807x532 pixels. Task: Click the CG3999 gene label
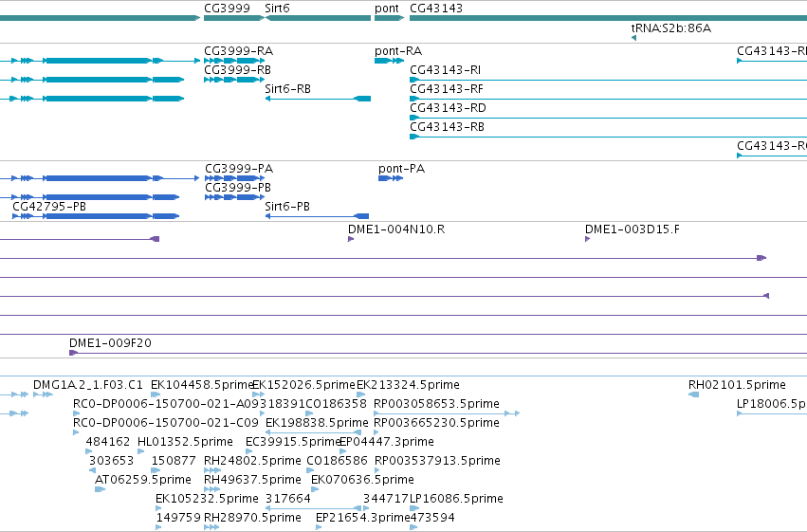227,9
